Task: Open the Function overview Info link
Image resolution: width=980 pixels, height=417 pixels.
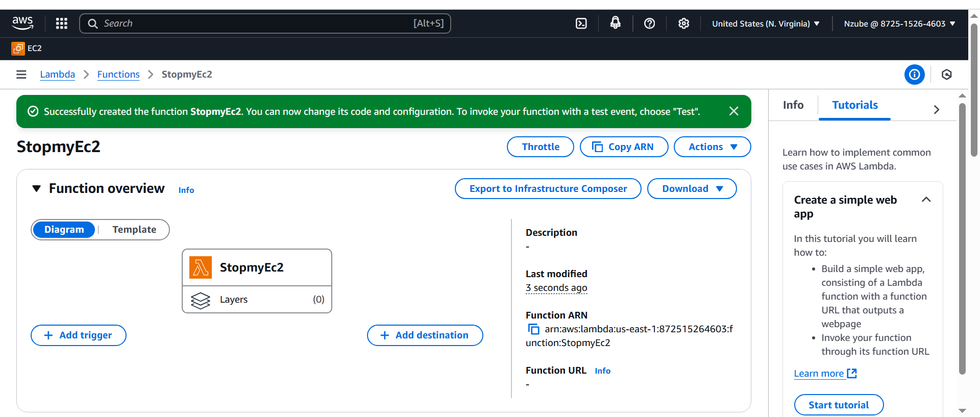Action: (186, 190)
